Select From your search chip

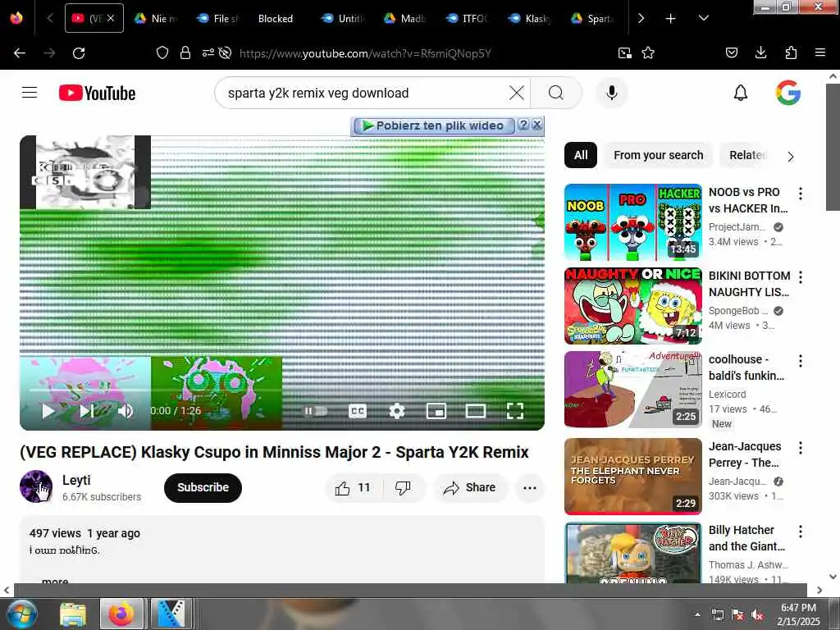(659, 155)
